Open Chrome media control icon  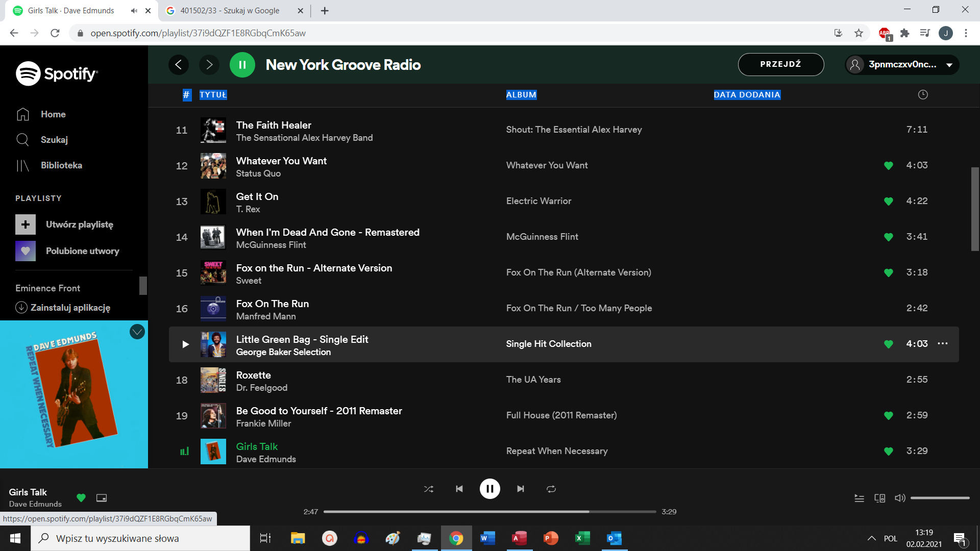coord(925,33)
